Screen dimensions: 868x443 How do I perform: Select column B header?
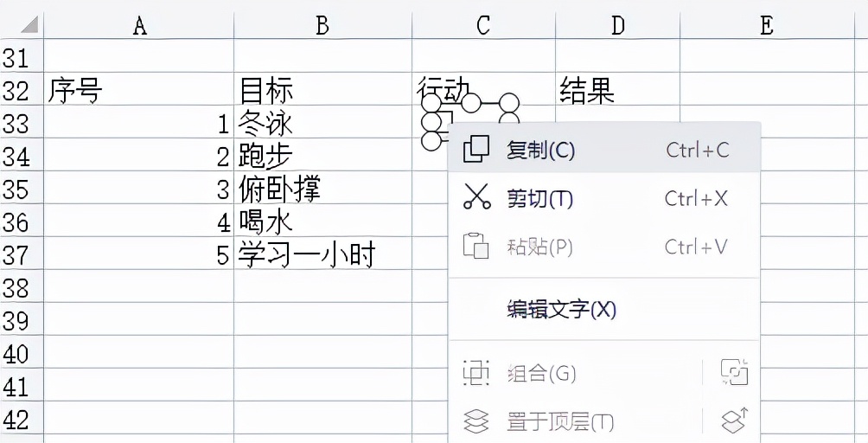click(x=322, y=25)
